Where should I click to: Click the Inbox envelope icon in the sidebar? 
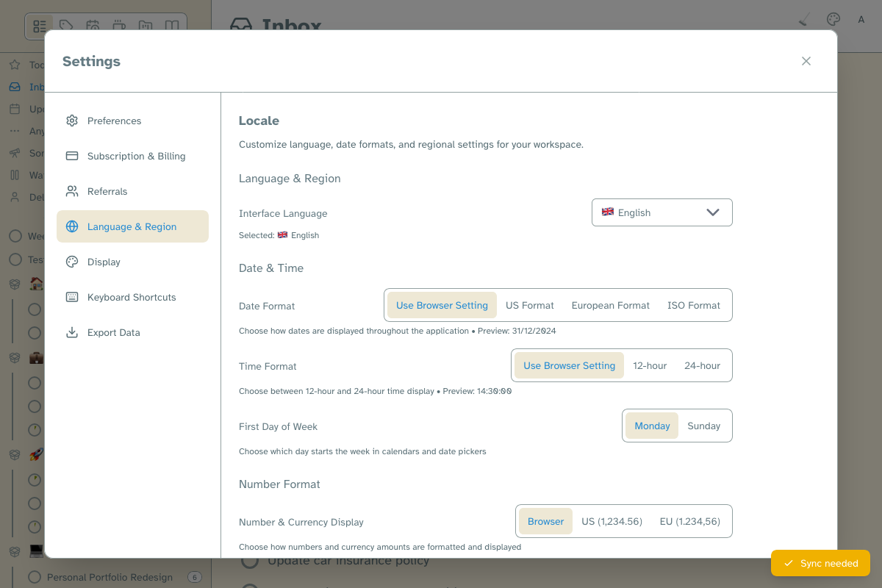click(x=15, y=87)
